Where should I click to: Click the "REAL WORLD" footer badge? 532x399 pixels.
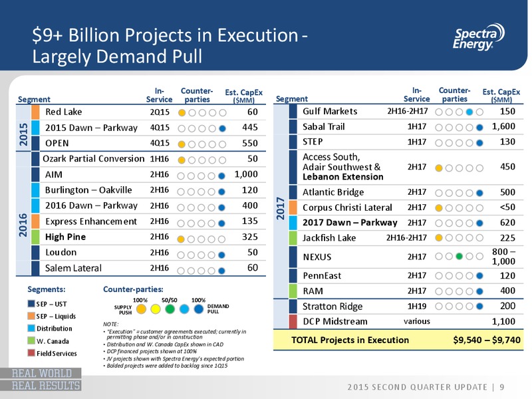[41, 373]
